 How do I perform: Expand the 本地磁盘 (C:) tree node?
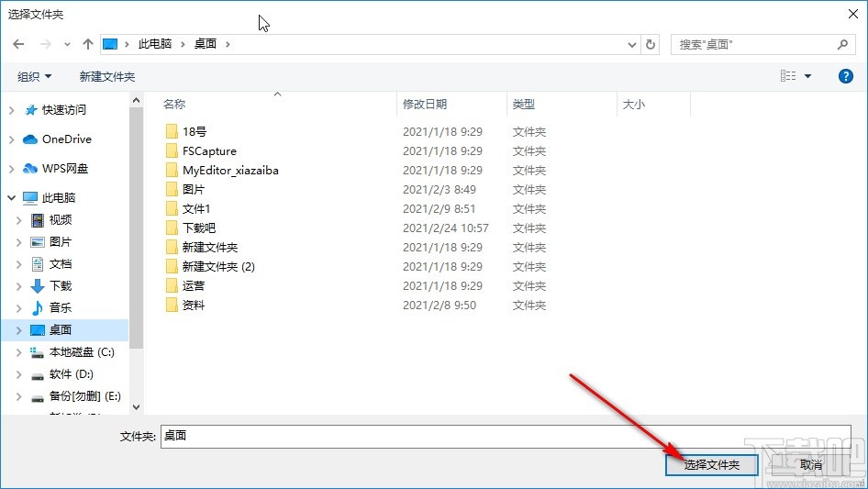point(19,353)
